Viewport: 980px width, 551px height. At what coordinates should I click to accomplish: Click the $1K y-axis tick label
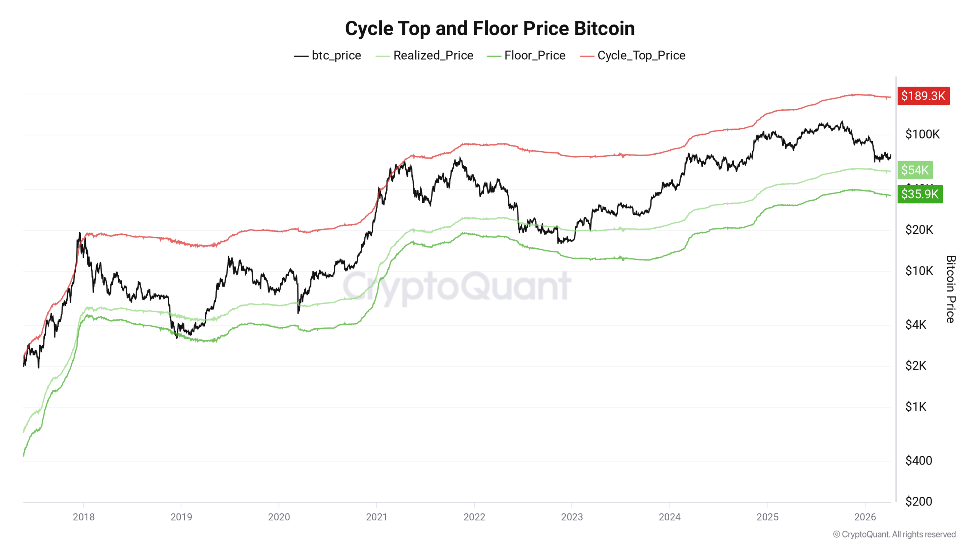916,407
